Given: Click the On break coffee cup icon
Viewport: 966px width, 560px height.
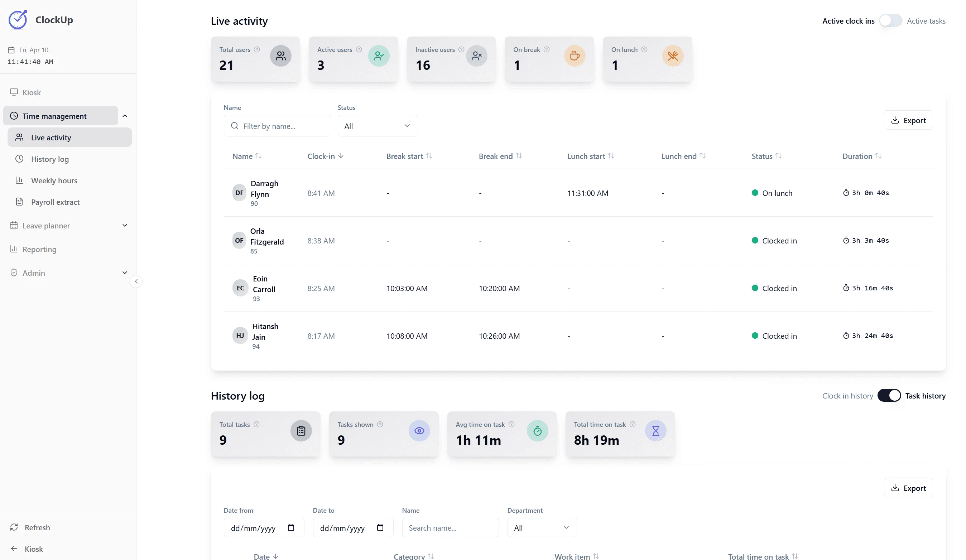Looking at the screenshot, I should (574, 56).
